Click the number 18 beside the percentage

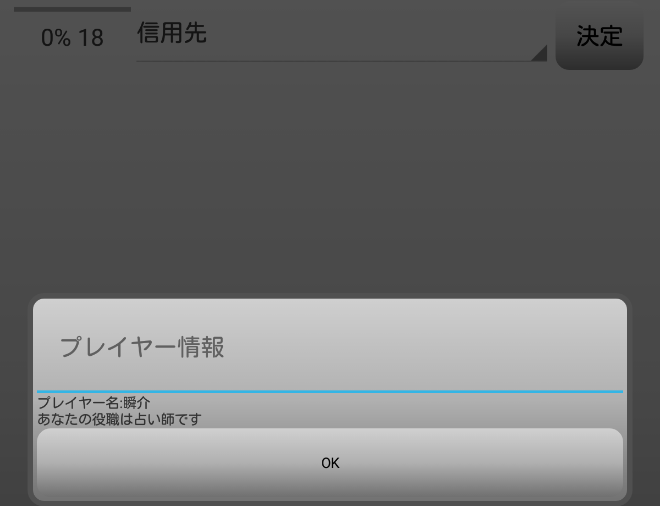[x=91, y=38]
